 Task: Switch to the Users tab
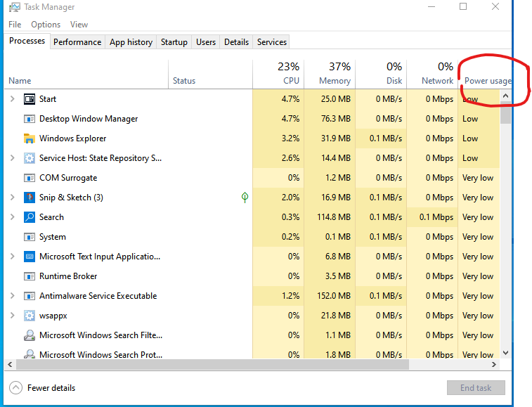pyautogui.click(x=206, y=42)
